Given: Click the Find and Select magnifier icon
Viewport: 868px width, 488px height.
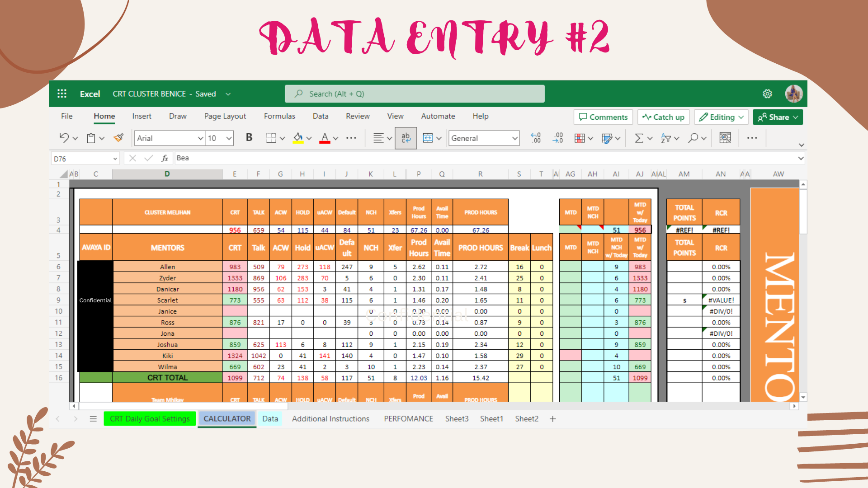Looking at the screenshot, I should (x=693, y=138).
